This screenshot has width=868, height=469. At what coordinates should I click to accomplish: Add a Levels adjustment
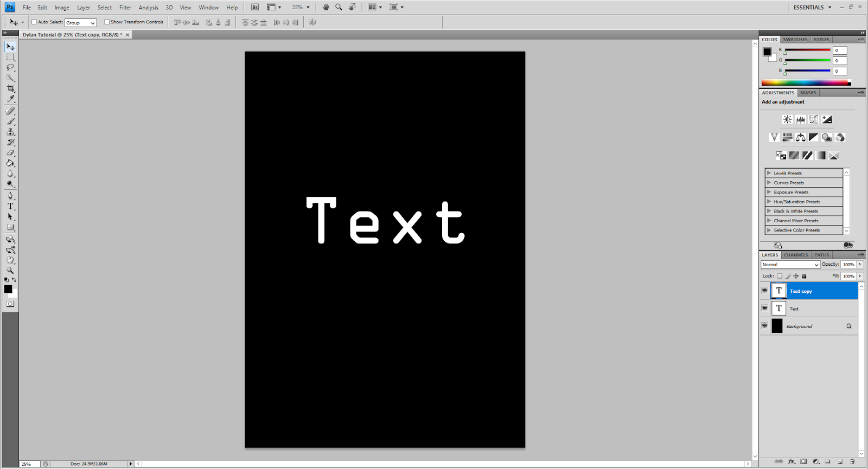click(801, 119)
